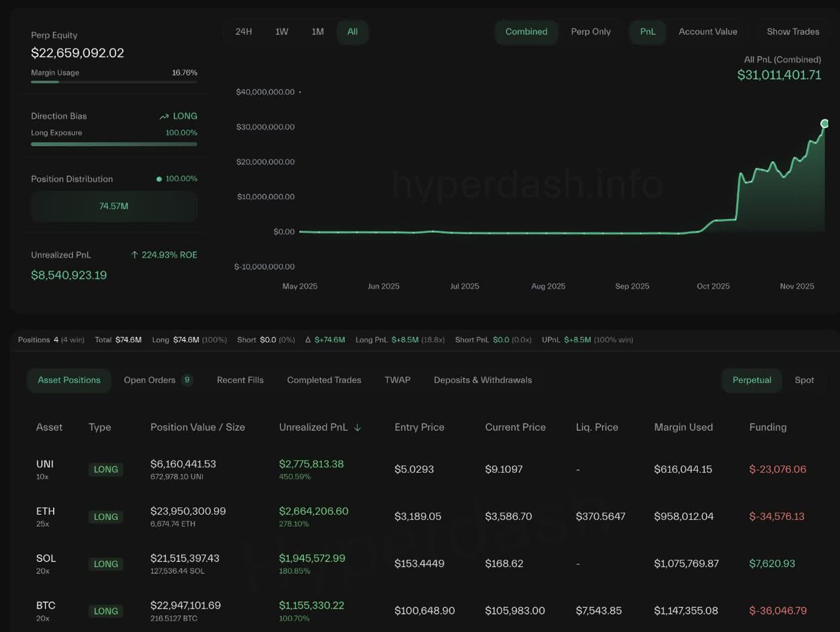Click the green ROE up-arrow icon

coord(134,255)
